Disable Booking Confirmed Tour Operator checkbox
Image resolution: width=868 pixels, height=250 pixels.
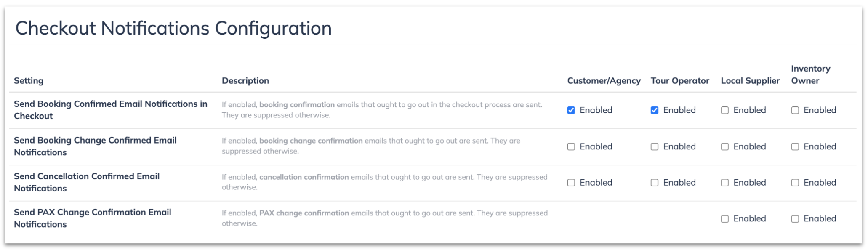[x=655, y=110]
